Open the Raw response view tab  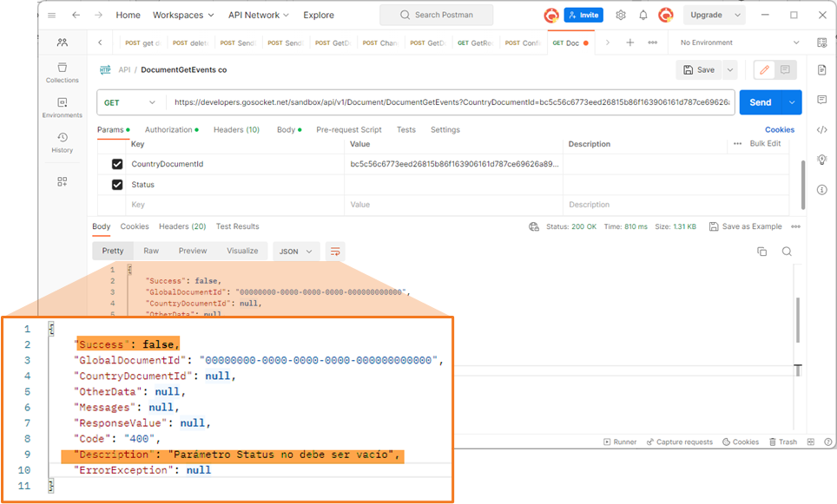[x=151, y=251]
